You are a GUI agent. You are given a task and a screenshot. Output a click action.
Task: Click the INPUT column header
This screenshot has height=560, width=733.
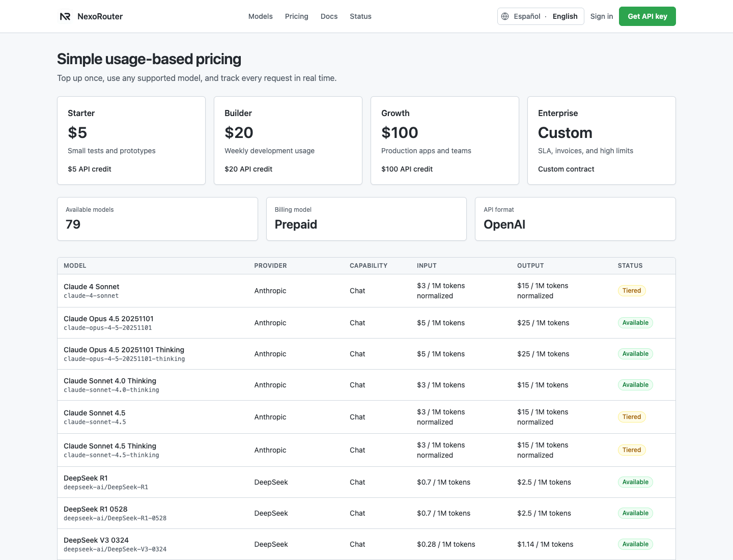point(427,266)
